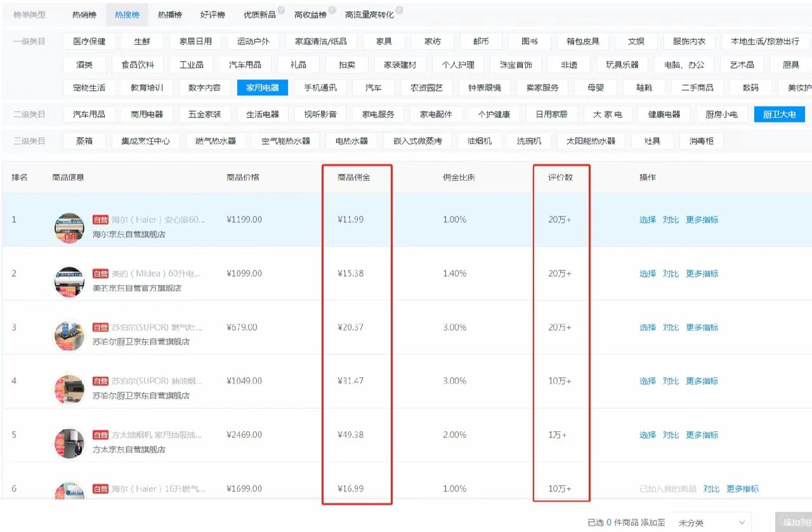Open the 方太京东自营旗舰店 shop name
Image resolution: width=812 pixels, height=532 pixels.
click(x=129, y=449)
